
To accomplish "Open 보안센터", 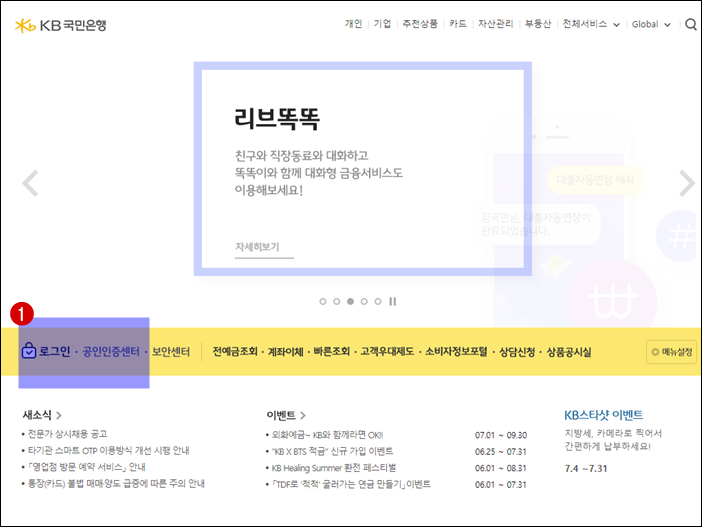I will point(171,351).
